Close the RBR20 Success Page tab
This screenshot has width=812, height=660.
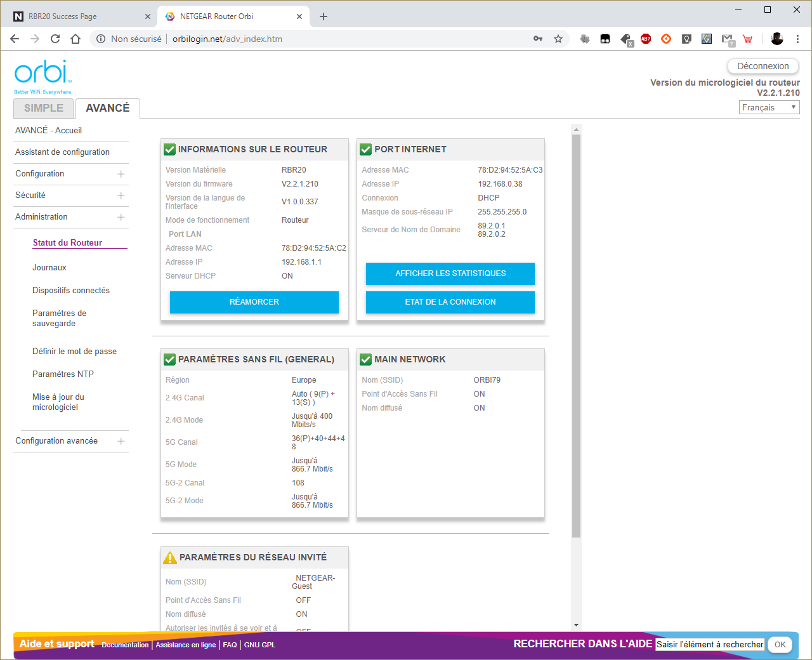(x=148, y=16)
